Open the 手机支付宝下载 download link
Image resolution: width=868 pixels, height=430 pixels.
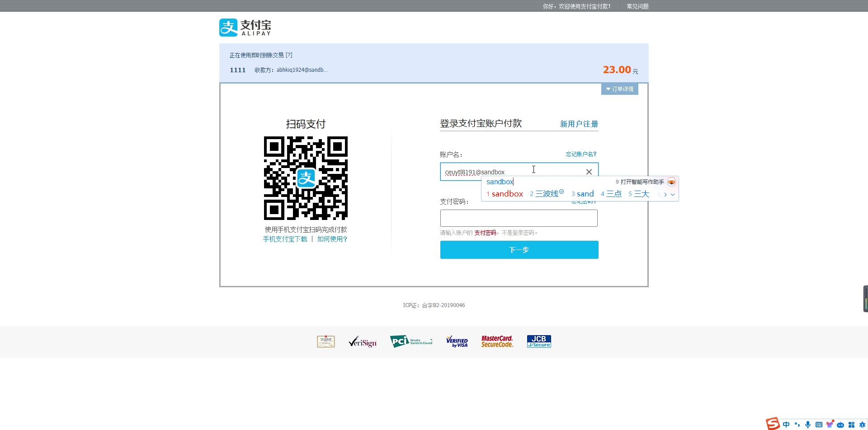pos(285,239)
